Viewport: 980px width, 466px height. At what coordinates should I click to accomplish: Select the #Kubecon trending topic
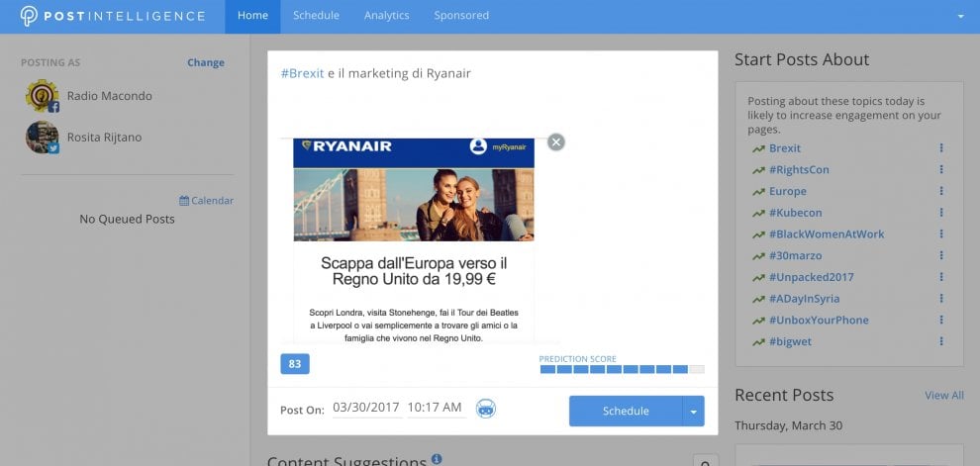pos(794,213)
